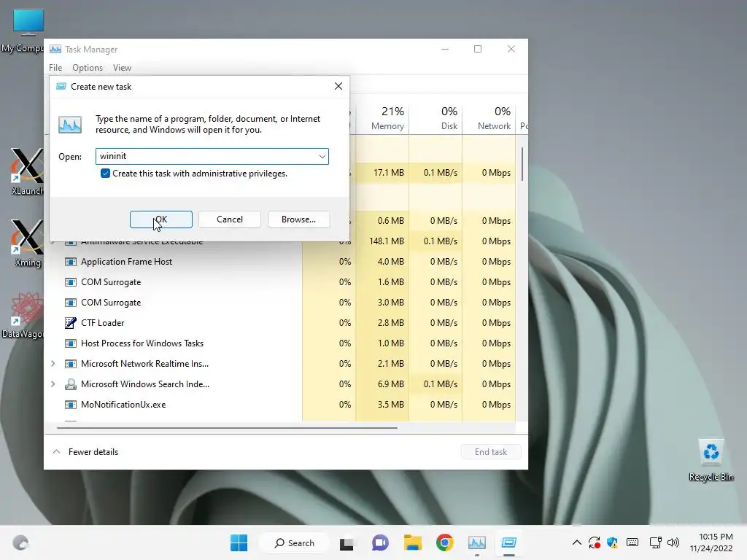Show hidden system tray icons

pyautogui.click(x=576, y=542)
